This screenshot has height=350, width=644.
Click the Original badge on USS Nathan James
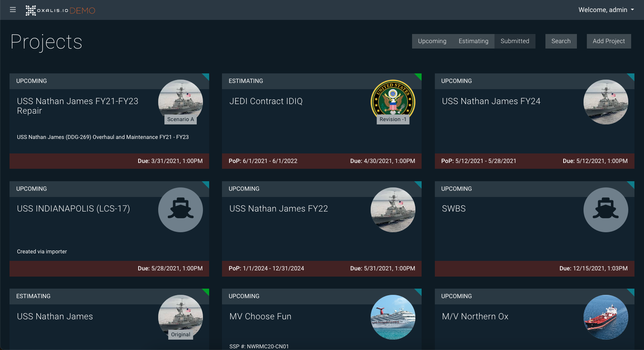coord(181,335)
